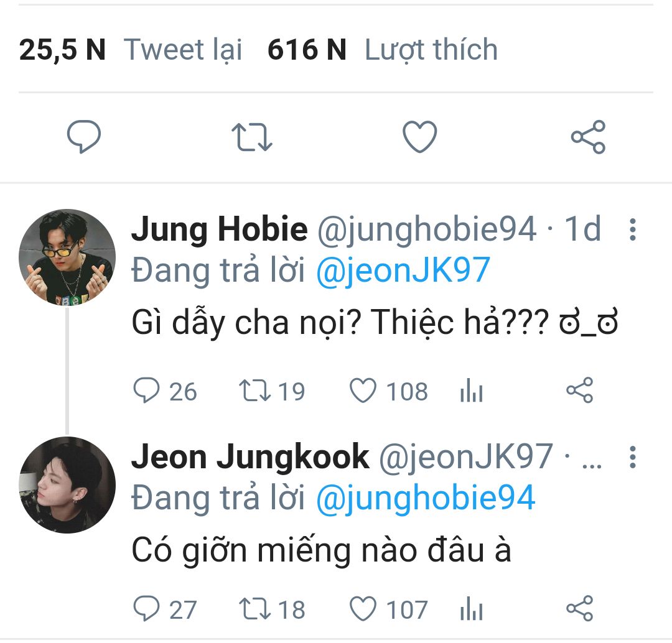Like Jung Hobie's tweet

click(363, 391)
